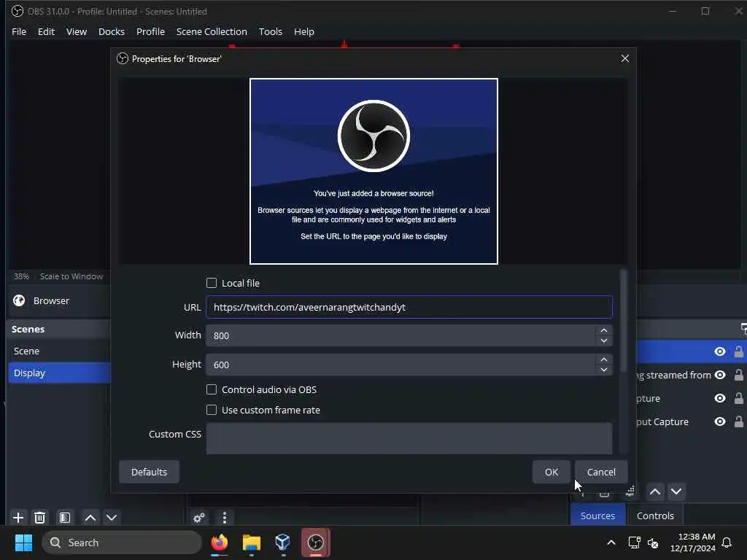Launch Firefox from the taskbar
This screenshot has width=747, height=560.
(219, 542)
